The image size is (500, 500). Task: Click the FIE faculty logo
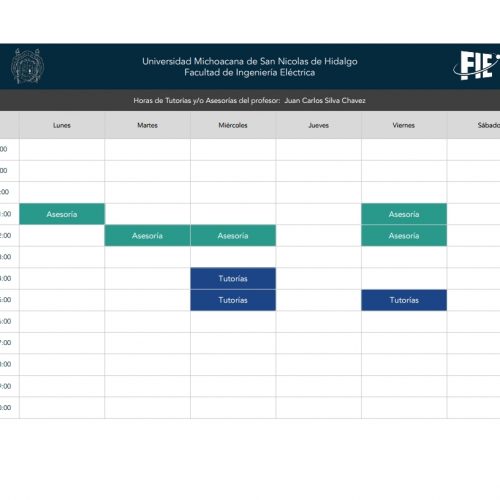[477, 66]
